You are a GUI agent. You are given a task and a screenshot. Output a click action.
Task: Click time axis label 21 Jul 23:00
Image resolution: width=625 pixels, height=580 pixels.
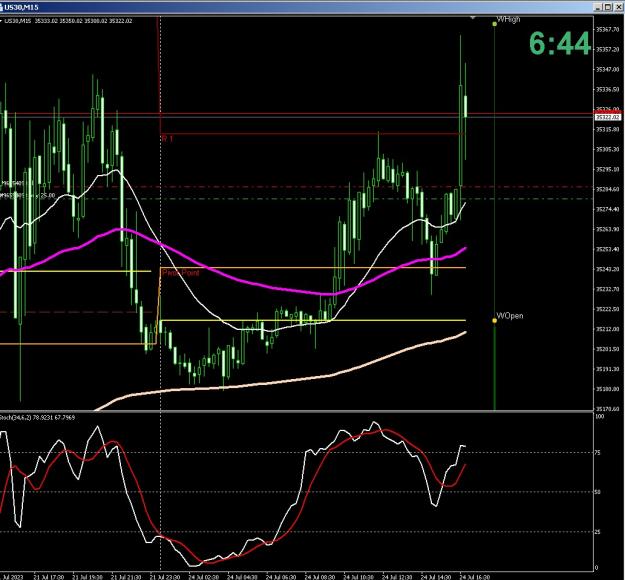tap(165, 577)
